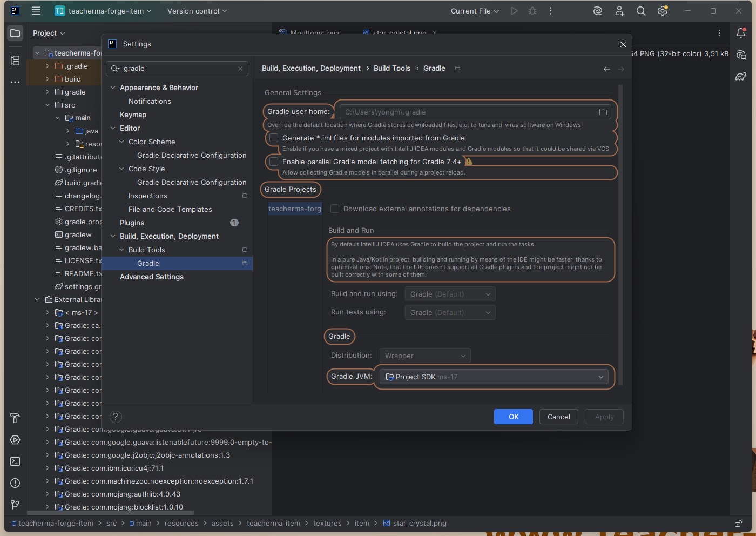Open the AI Assistant swirl icon
The image size is (756, 536).
point(597,11)
